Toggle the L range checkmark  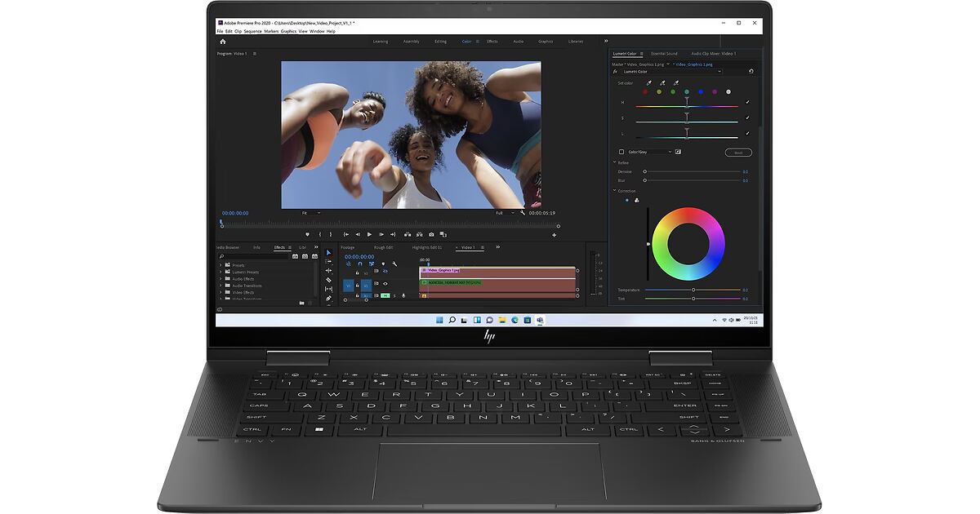[747, 133]
